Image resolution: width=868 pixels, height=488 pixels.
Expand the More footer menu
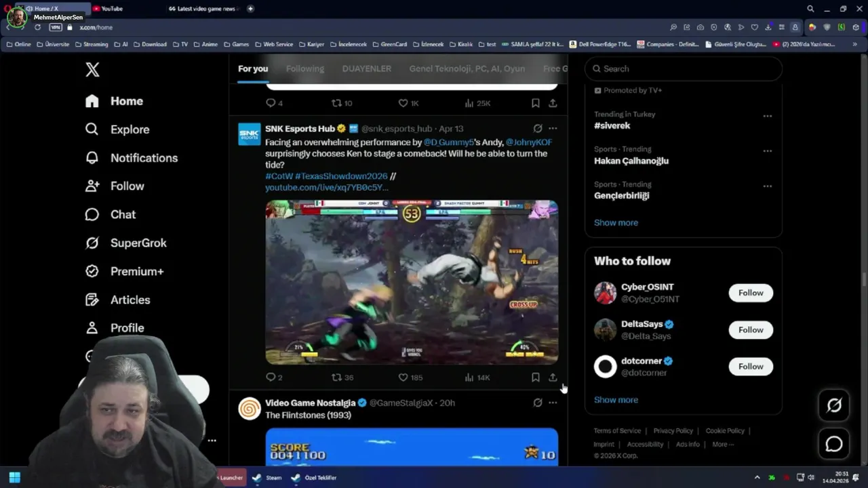click(x=723, y=444)
